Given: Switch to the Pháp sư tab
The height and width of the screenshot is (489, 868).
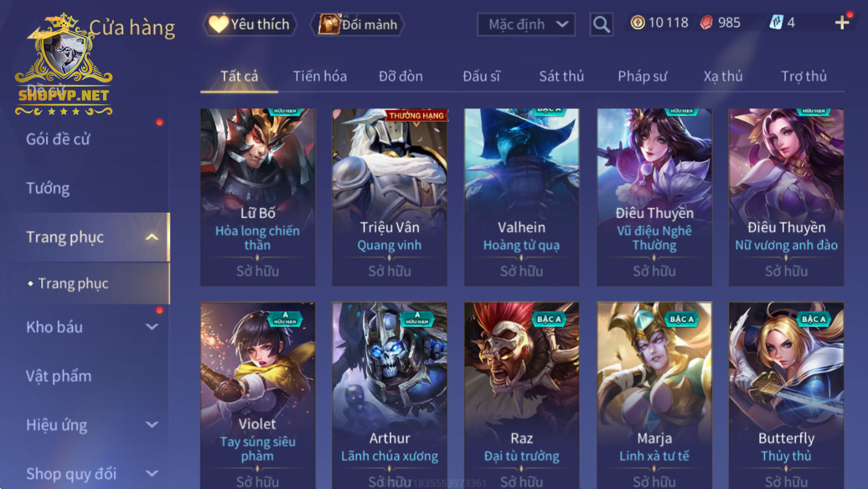Looking at the screenshot, I should tap(642, 76).
